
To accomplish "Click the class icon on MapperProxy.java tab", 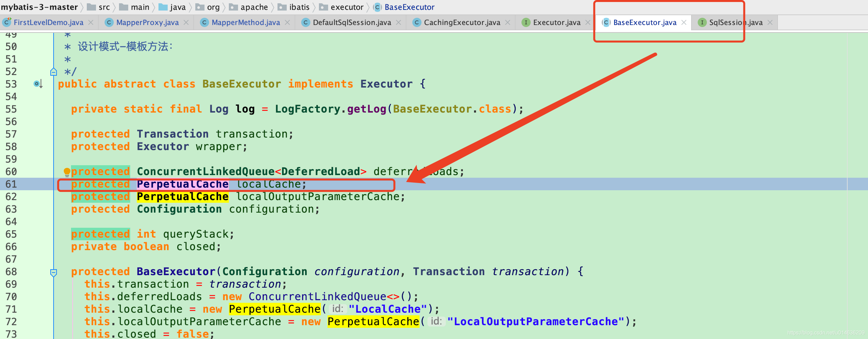I will point(109,23).
